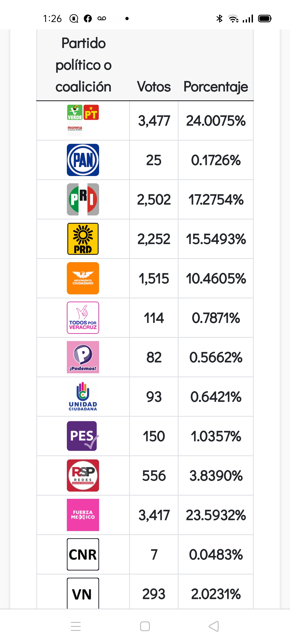Screen dimensions: 290x644
Task: Select the PRD party logo
Action: click(83, 239)
